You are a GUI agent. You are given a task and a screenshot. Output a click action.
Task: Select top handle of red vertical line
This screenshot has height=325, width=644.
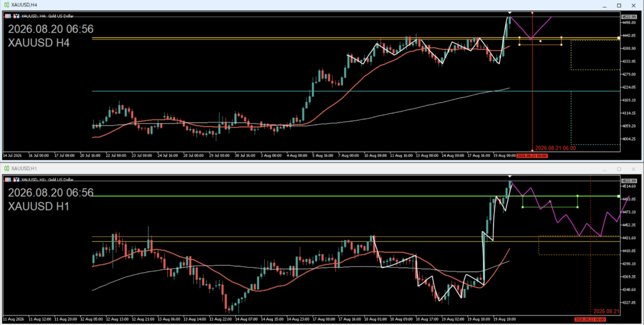tap(532, 13)
